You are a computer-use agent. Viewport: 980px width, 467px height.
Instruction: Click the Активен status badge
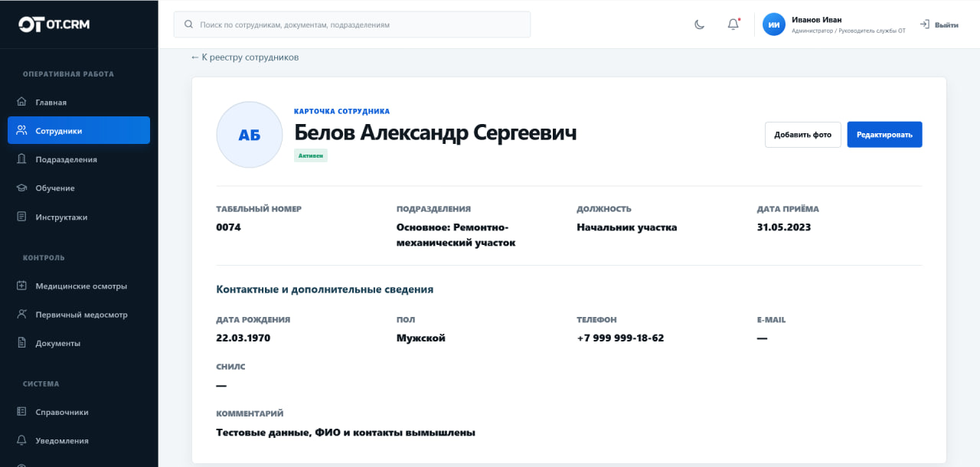[311, 155]
